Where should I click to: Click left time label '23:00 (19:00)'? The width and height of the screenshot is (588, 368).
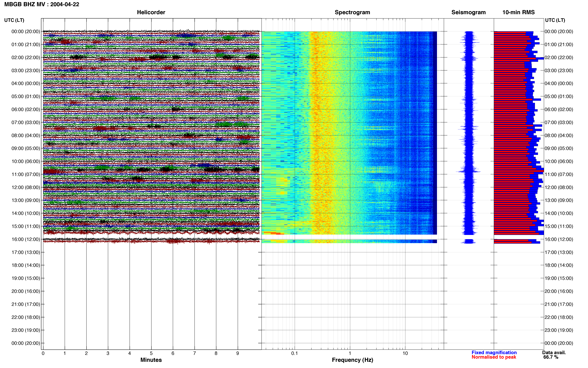tap(26, 330)
